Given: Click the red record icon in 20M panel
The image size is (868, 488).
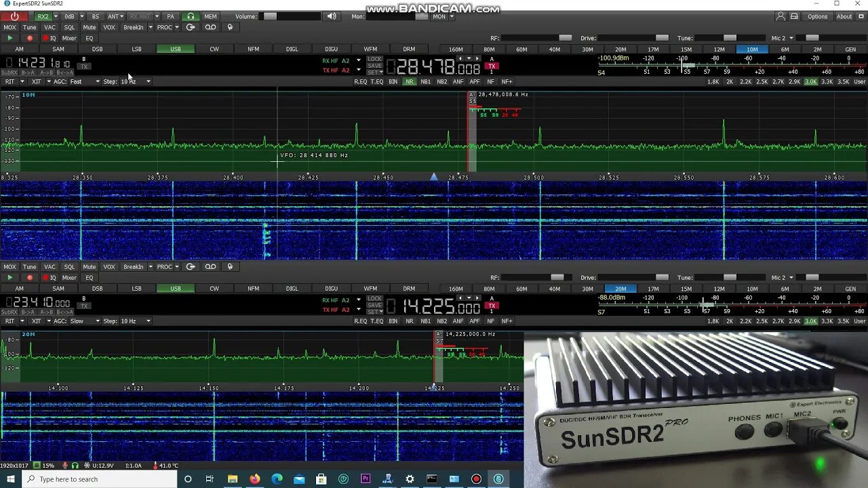Looking at the screenshot, I should 29,277.
